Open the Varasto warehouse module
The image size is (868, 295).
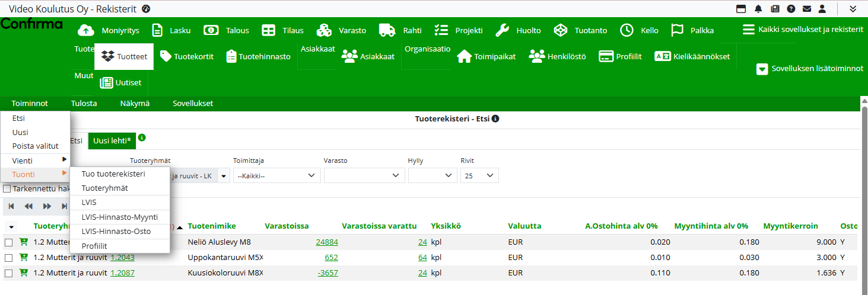[341, 30]
